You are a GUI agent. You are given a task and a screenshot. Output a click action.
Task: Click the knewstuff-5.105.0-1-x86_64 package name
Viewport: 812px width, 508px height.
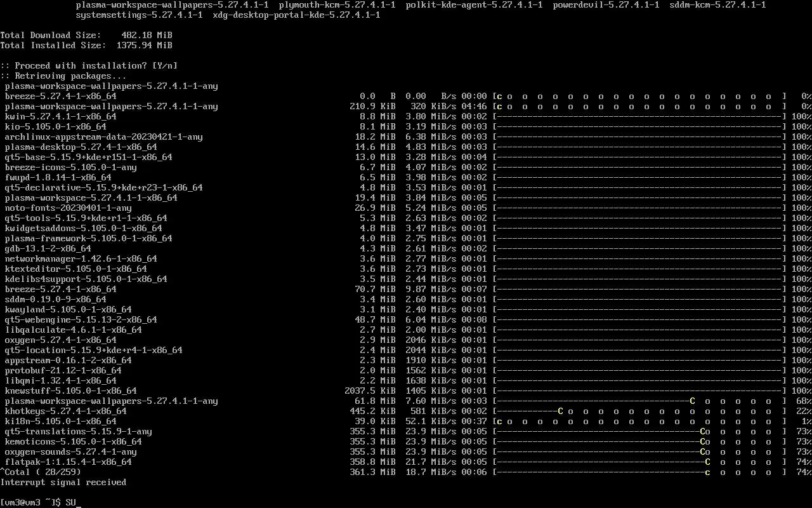pos(71,391)
